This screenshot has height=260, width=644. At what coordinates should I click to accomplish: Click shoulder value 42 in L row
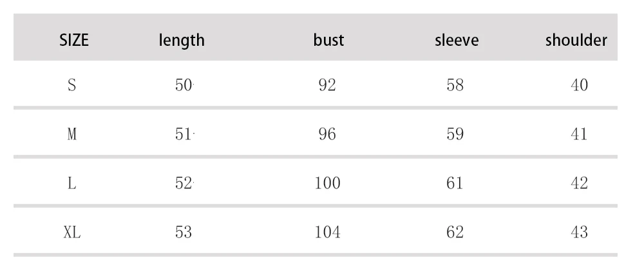(x=579, y=183)
